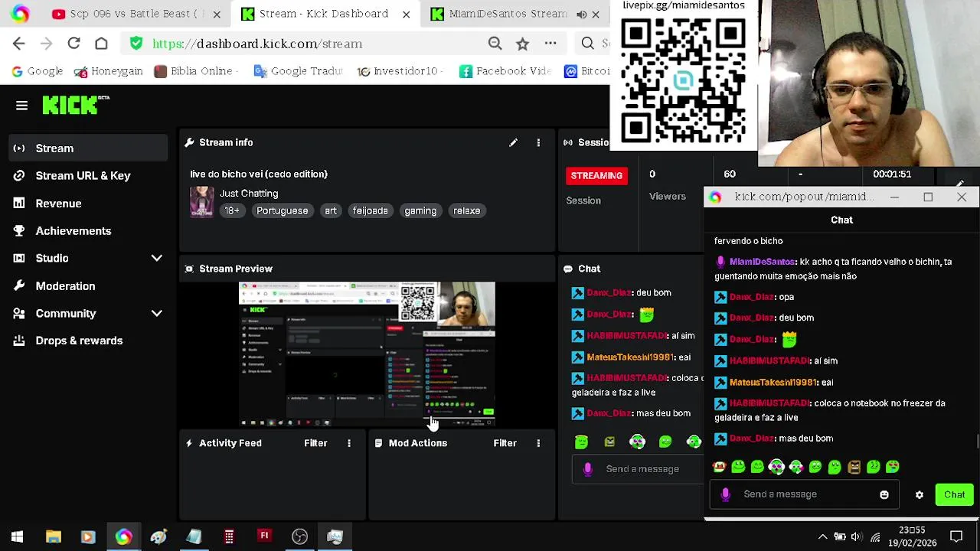The width and height of the screenshot is (980, 551).
Task: Go back in browser
Action: pos(19,44)
